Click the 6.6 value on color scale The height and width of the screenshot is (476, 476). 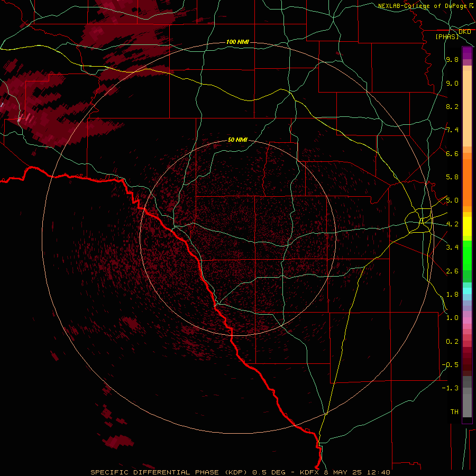pos(452,153)
